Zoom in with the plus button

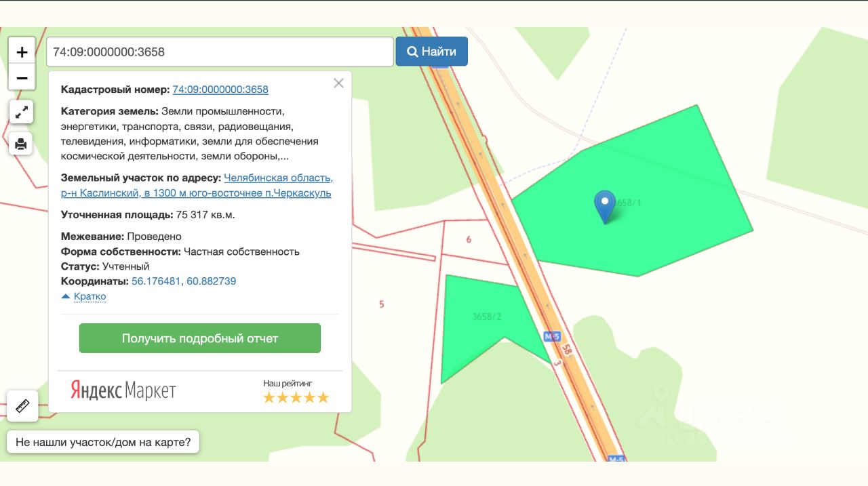pyautogui.click(x=22, y=52)
